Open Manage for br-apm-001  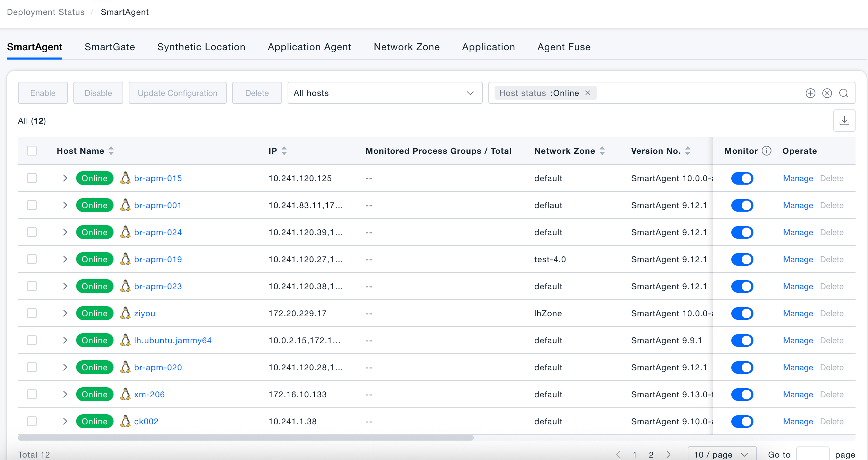point(798,205)
